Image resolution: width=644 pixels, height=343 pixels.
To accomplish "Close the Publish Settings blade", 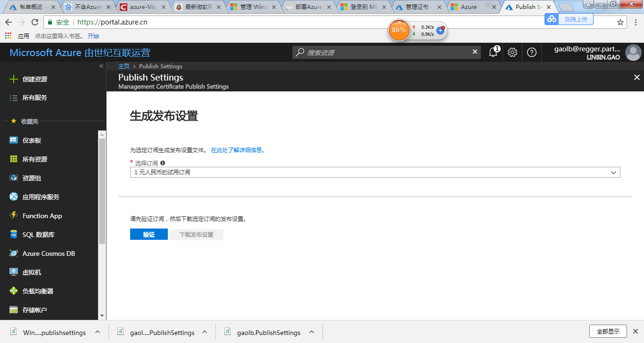I will tap(636, 77).
